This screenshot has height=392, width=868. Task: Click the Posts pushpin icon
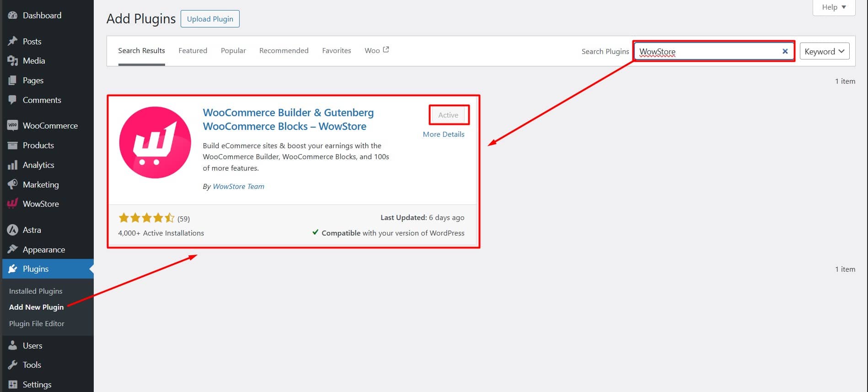tap(12, 41)
